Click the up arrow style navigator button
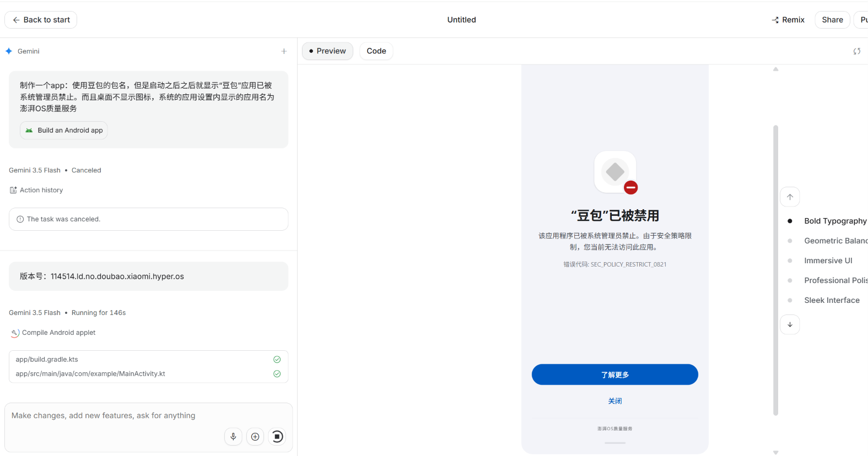This screenshot has height=456, width=868. [790, 197]
